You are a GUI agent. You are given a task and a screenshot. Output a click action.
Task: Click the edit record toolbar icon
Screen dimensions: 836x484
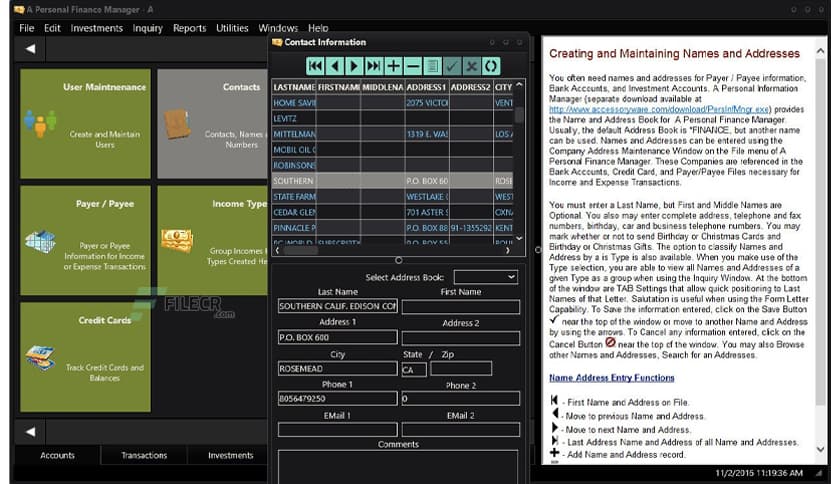click(432, 66)
